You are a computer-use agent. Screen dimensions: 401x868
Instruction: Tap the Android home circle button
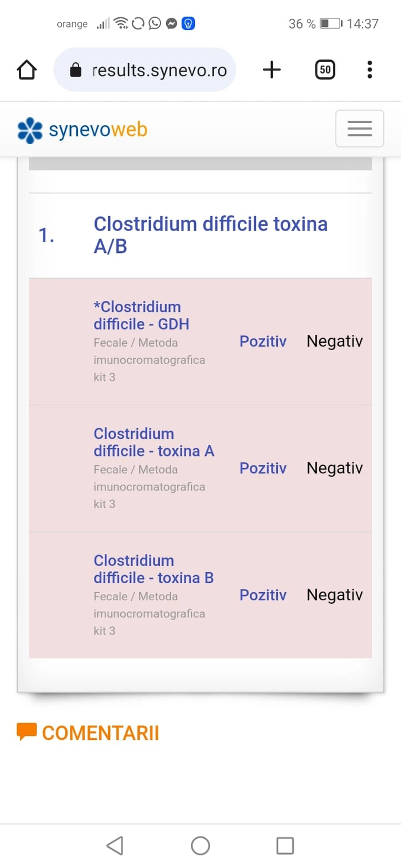200,846
